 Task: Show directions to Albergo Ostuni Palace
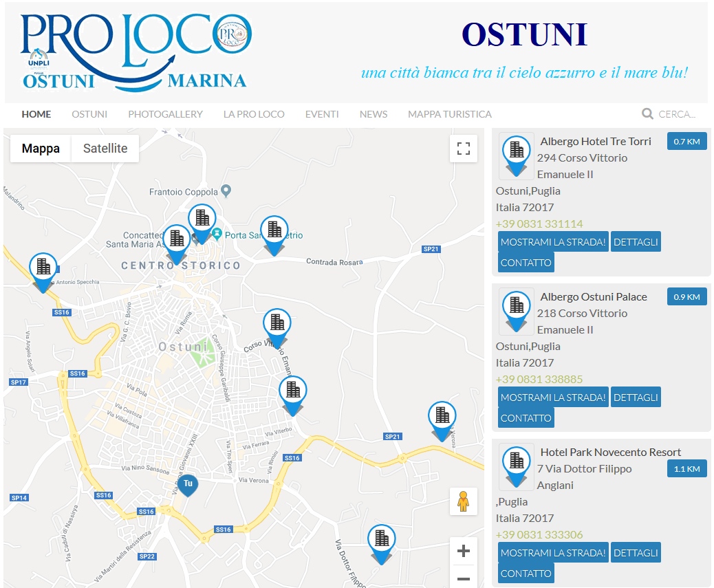(x=553, y=398)
